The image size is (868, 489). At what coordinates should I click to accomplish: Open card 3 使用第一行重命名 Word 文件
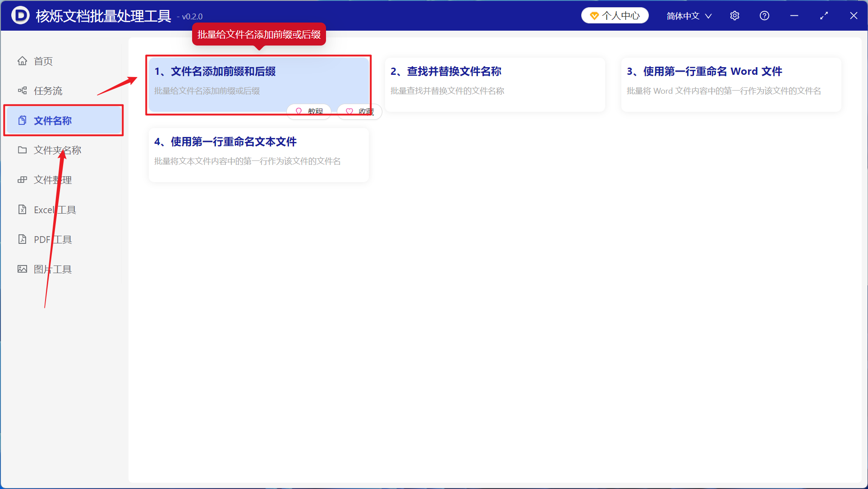coord(731,85)
